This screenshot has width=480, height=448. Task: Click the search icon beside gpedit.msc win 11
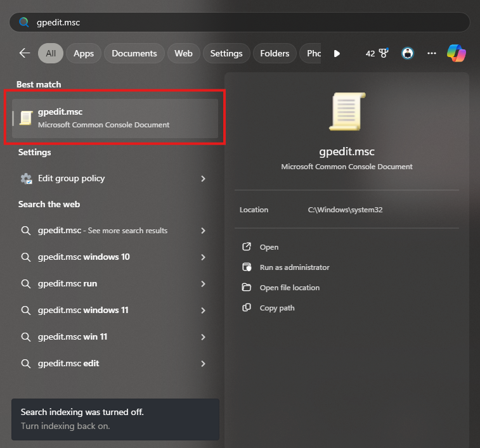click(x=26, y=337)
